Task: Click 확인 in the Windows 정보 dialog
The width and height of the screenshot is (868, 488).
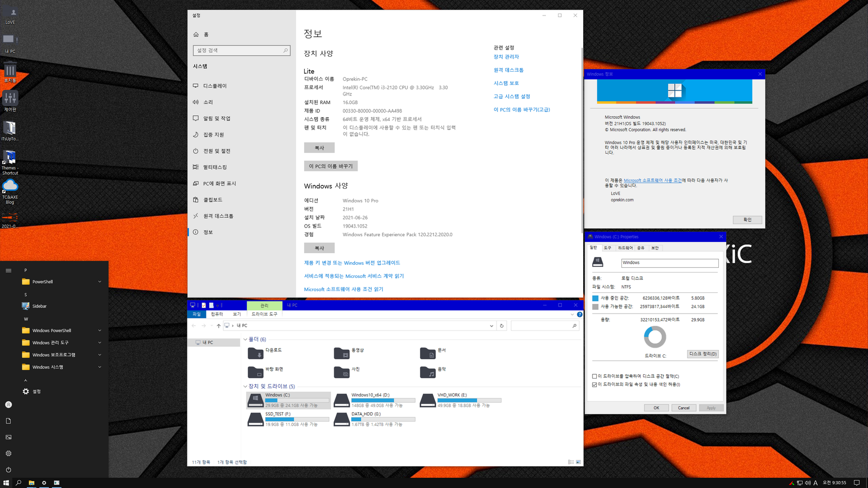Action: 747,220
